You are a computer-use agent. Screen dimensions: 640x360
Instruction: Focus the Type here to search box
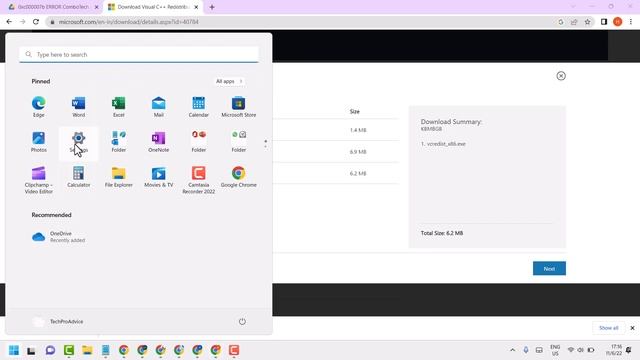coord(139,54)
